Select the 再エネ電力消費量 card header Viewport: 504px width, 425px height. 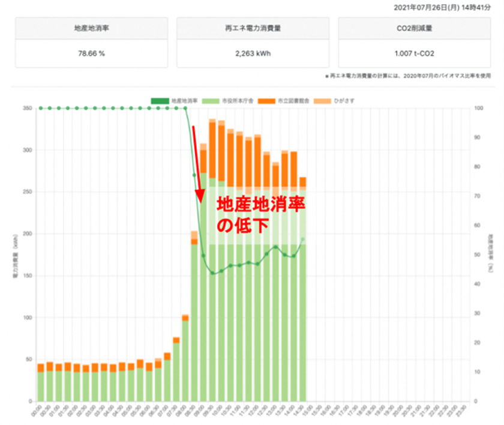pyautogui.click(x=253, y=28)
